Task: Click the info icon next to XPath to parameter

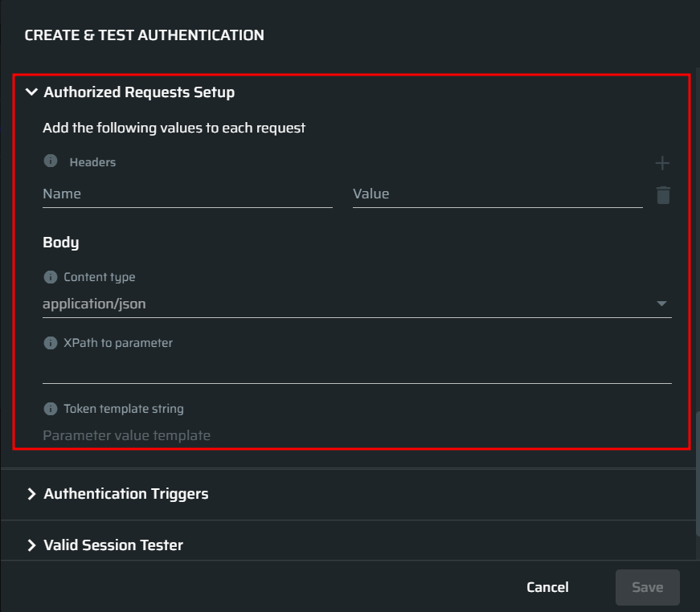Action: pos(51,343)
